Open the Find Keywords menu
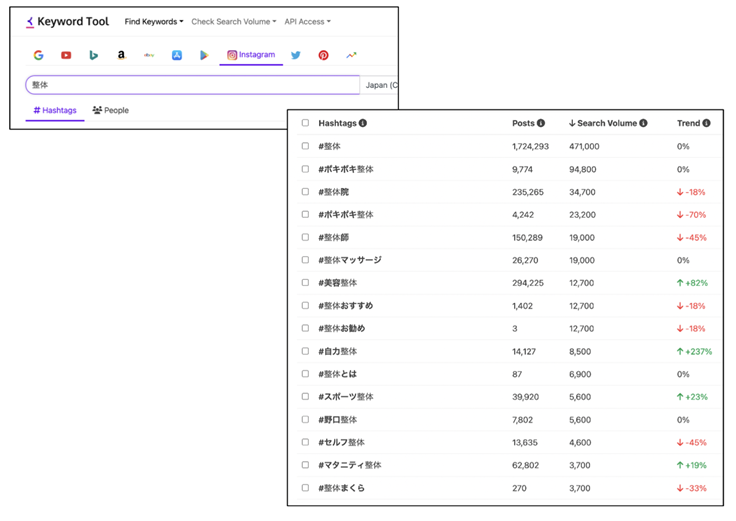Image resolution: width=736 pixels, height=521 pixels. (154, 22)
